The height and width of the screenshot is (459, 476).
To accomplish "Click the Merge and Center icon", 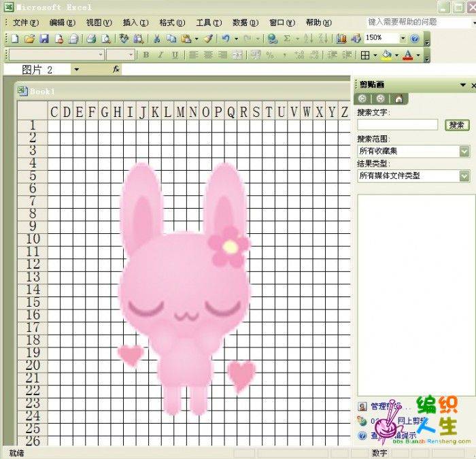I will coord(237,55).
